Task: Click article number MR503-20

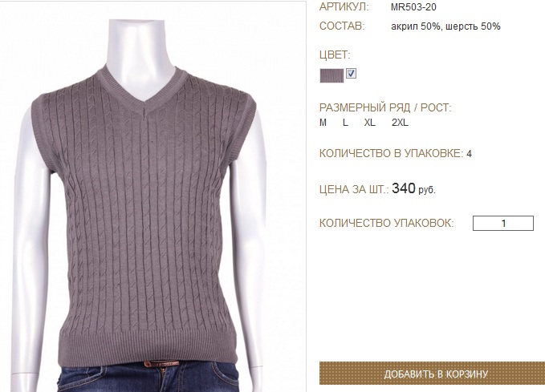Action: click(413, 7)
